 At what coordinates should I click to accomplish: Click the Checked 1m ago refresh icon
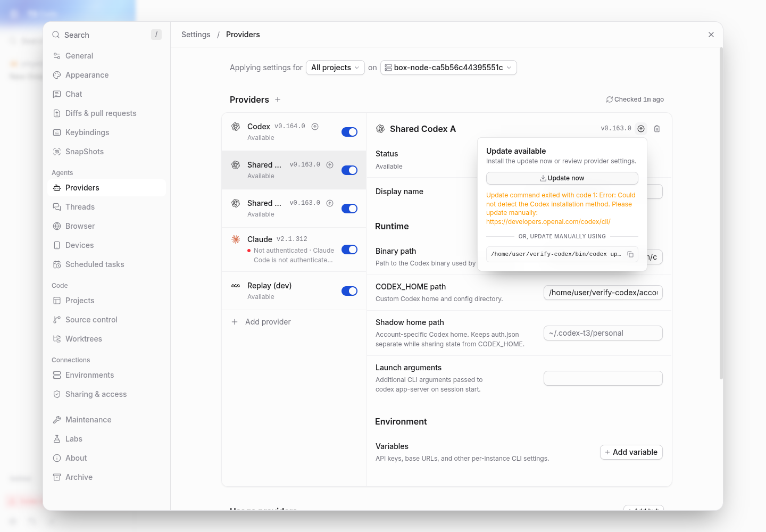[610, 99]
